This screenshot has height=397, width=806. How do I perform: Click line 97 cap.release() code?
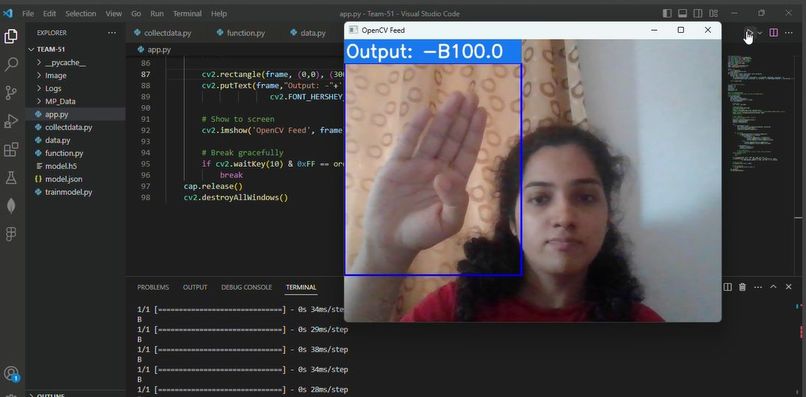coord(213,186)
